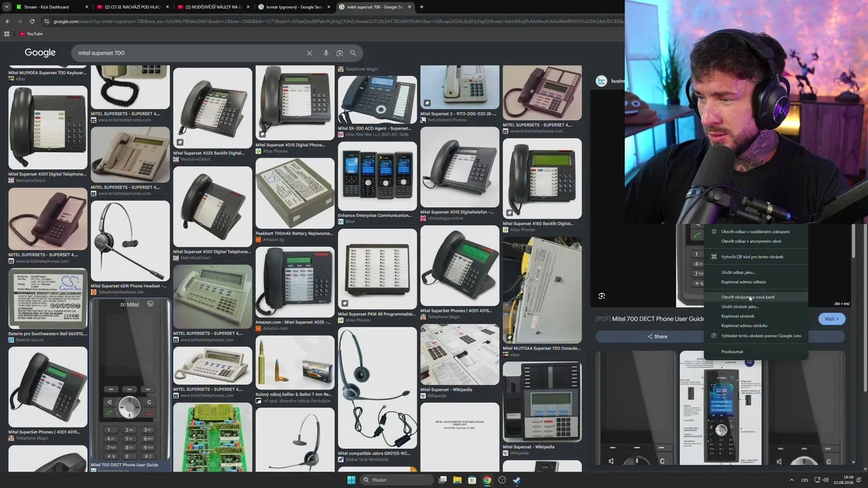
Task: Open the Chrome apps grid in bookmarks bar
Action: (x=7, y=34)
